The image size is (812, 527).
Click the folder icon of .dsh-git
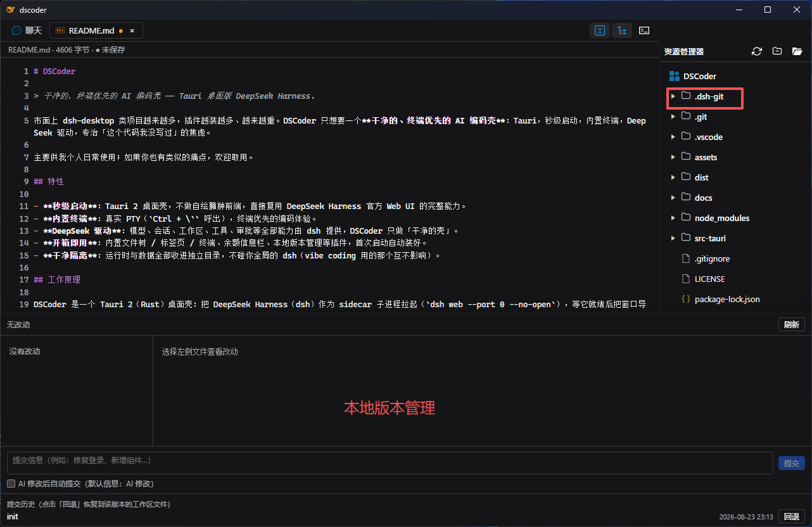pyautogui.click(x=685, y=96)
